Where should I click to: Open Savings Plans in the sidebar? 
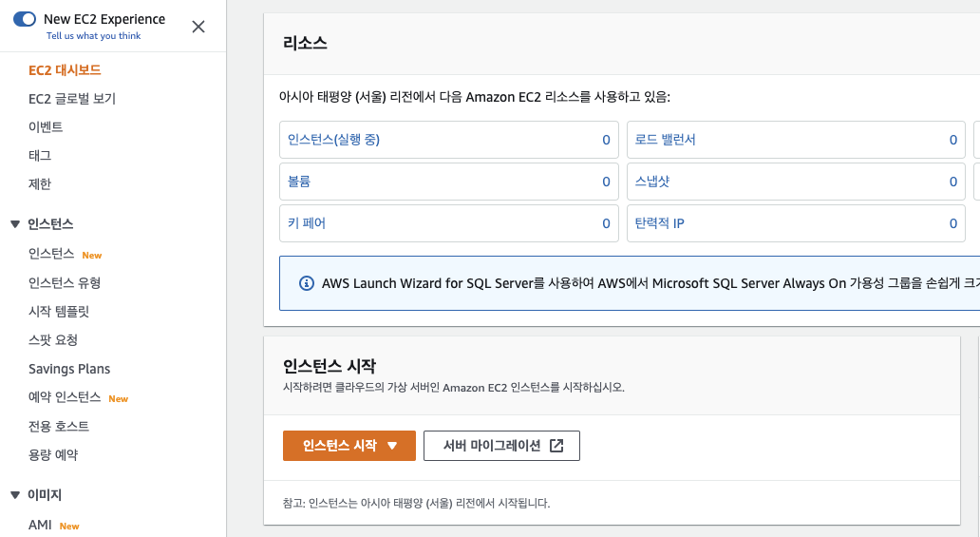pyautogui.click(x=69, y=369)
